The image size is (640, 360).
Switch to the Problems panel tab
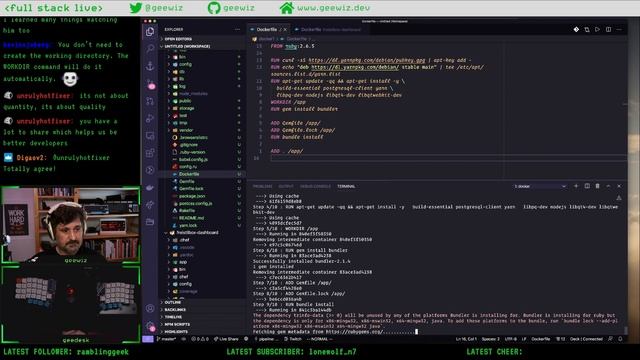point(262,186)
